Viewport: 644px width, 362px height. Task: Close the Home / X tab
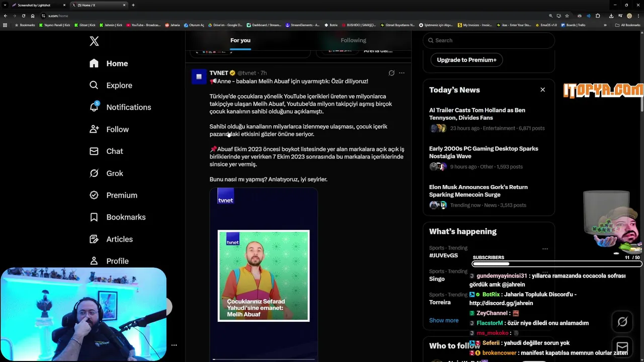tap(124, 5)
